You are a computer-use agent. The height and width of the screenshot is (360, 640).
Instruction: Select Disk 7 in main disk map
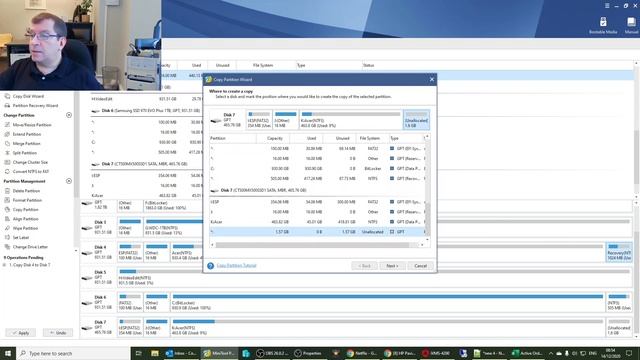coord(98,327)
